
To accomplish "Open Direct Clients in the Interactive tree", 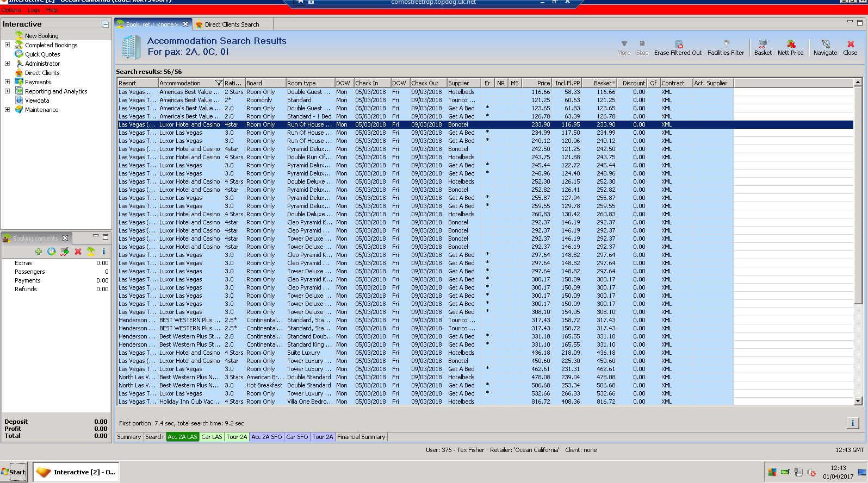I will [x=42, y=73].
